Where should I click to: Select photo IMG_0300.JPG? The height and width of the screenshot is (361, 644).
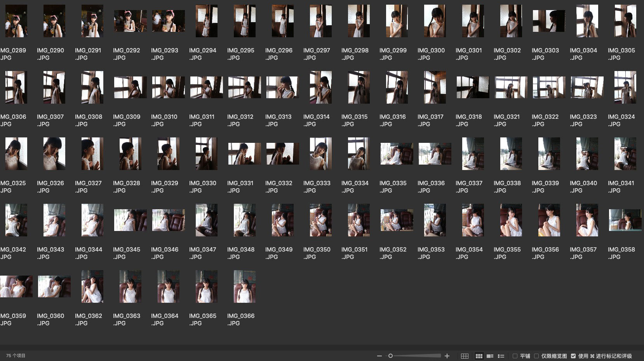435,21
